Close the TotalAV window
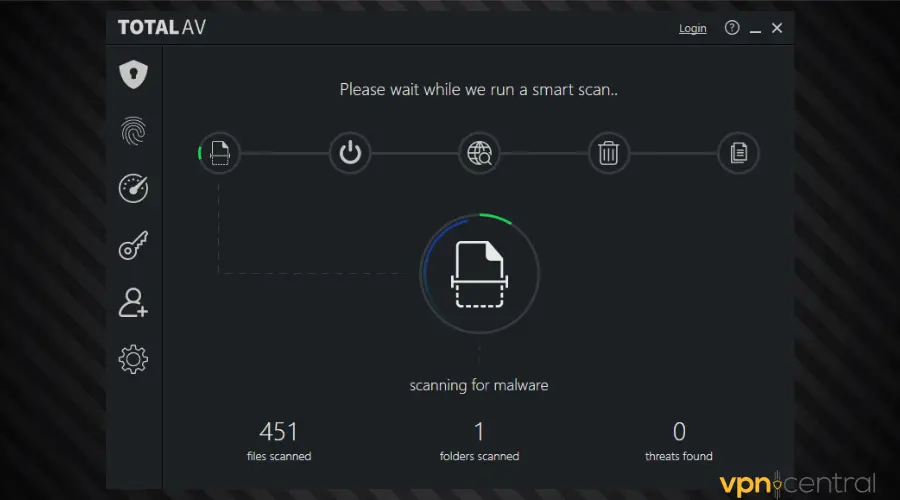Viewport: 900px width, 500px height. (x=777, y=28)
